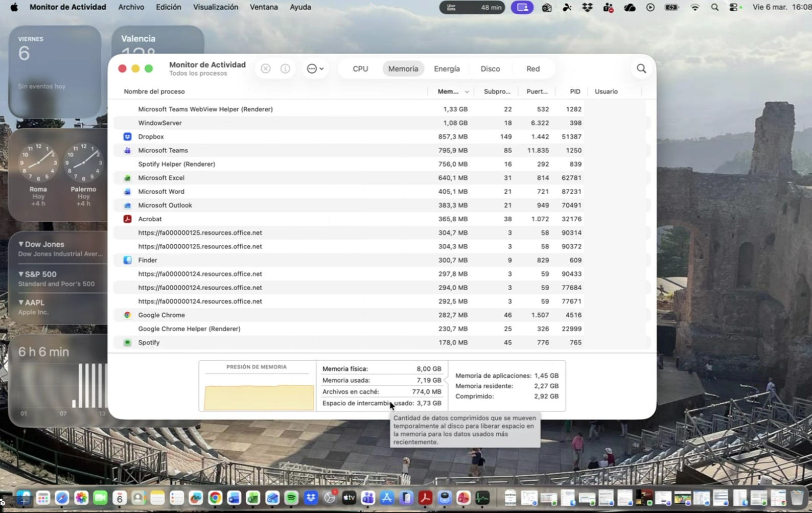Click the Spotify icon in the Dock
Screen dimensions: 812x513
[291, 498]
